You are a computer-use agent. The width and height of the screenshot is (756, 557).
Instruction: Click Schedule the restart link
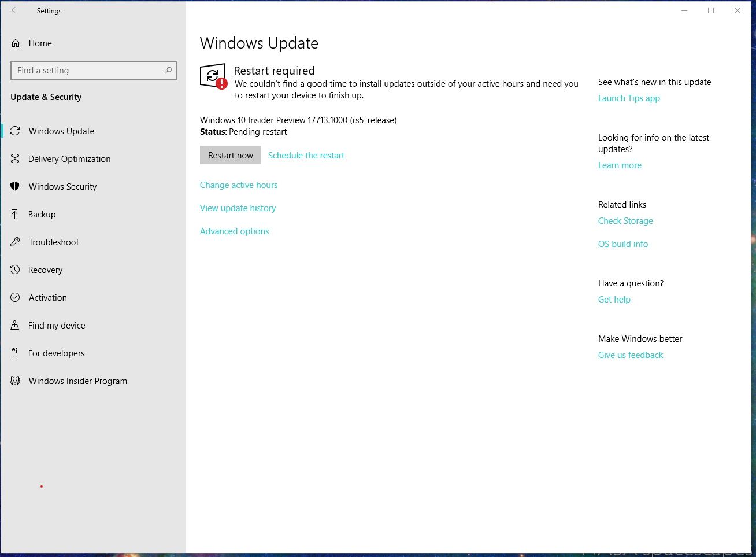click(306, 156)
